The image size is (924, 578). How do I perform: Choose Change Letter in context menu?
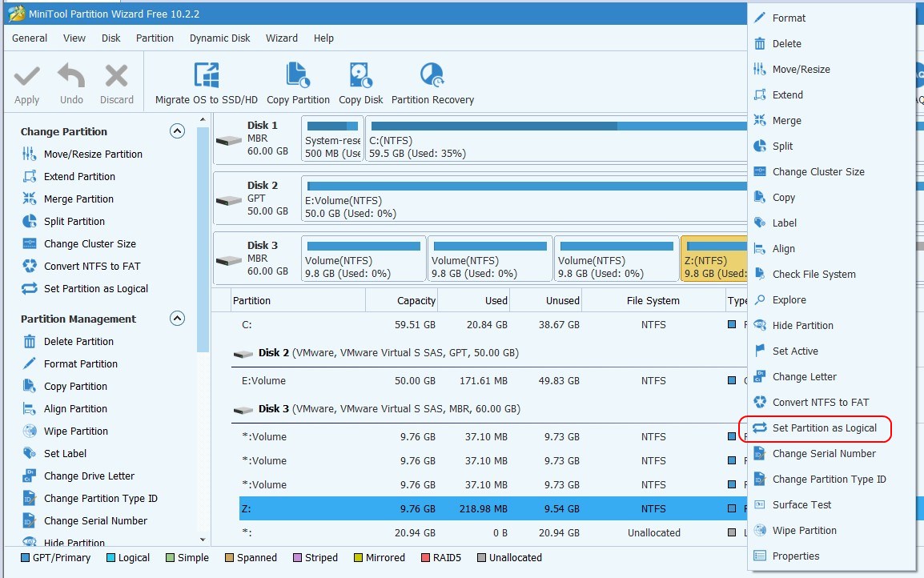pyautogui.click(x=831, y=377)
